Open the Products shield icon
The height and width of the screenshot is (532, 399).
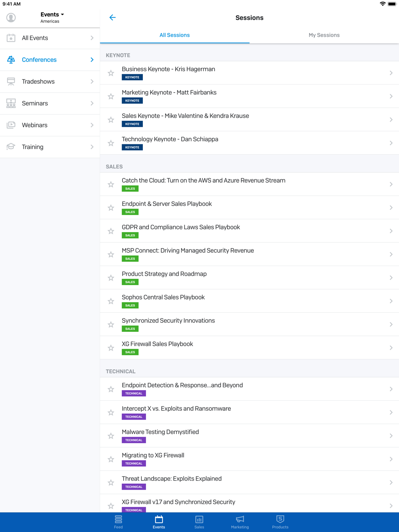pyautogui.click(x=280, y=519)
